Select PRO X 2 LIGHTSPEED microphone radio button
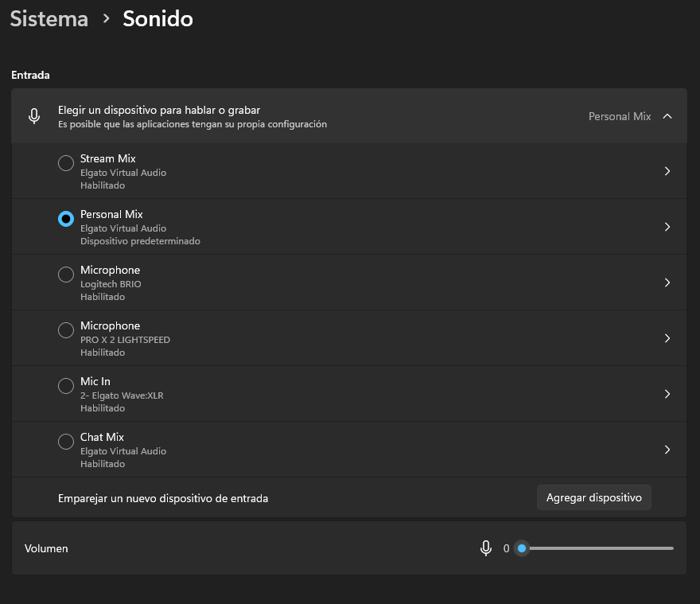 tap(66, 330)
